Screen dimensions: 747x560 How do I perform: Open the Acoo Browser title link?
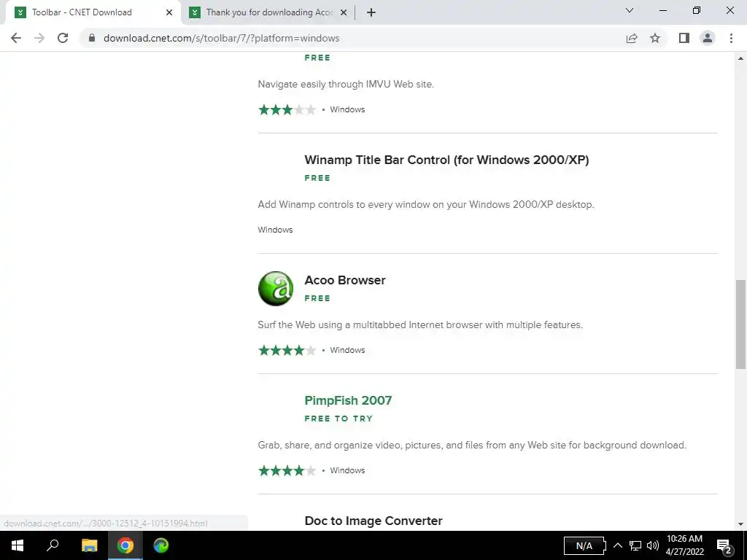(345, 280)
